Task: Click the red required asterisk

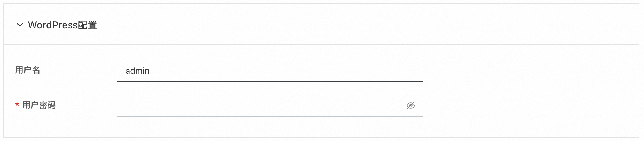Action: [17, 105]
